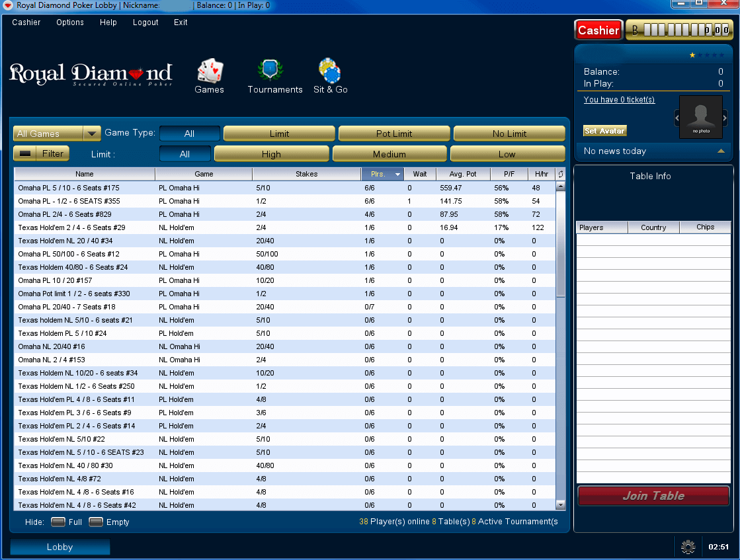Click the red Cashier button
740x560 pixels.
coord(598,30)
